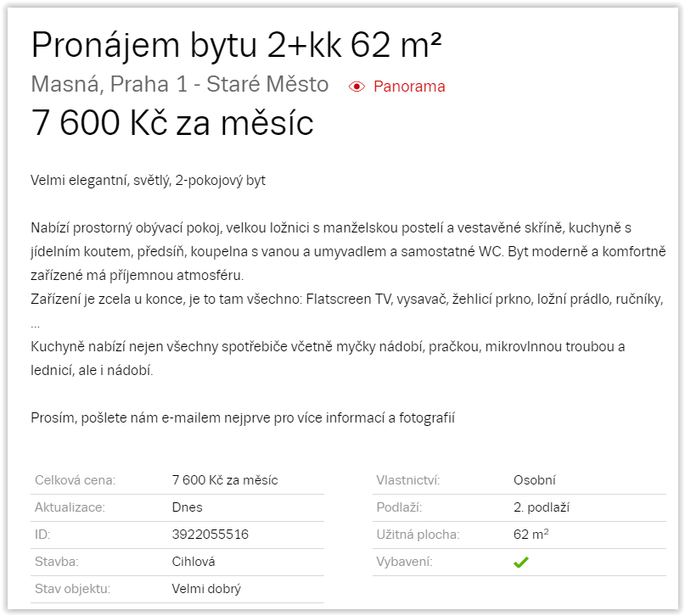Click the Osobní ownership value

(534, 480)
